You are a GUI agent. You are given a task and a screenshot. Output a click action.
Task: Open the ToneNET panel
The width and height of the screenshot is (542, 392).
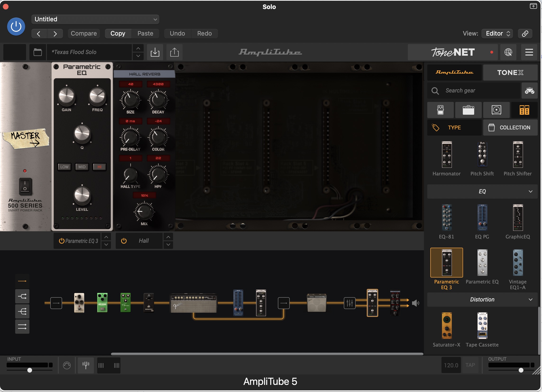point(453,52)
